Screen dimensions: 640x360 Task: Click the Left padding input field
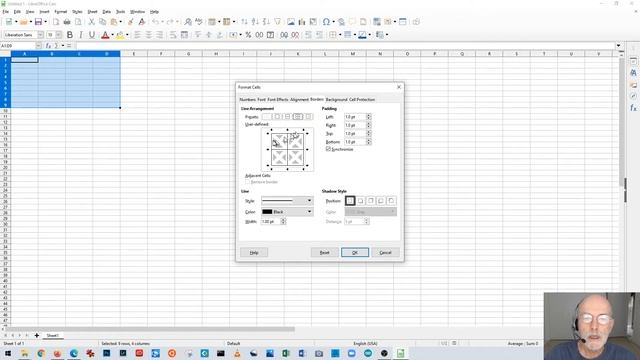355,117
